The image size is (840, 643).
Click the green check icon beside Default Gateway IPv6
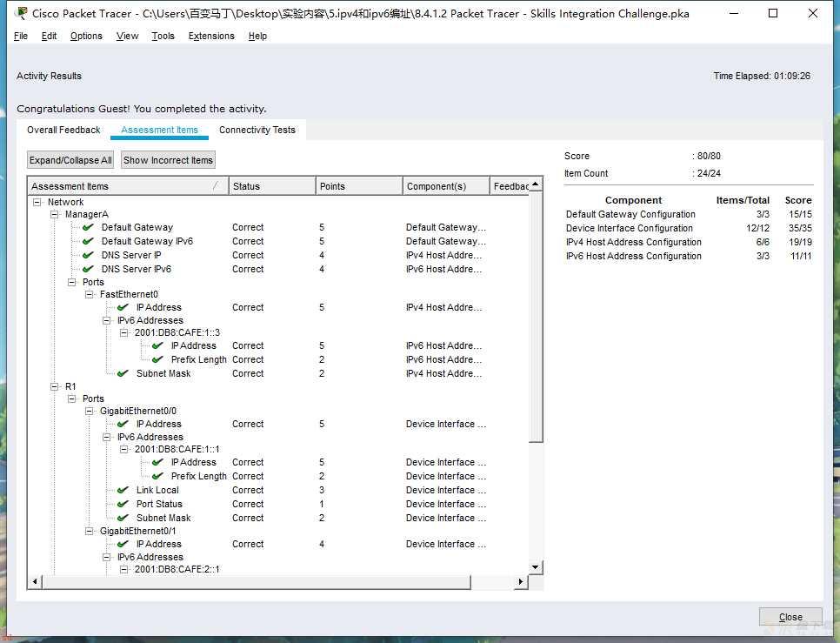tap(89, 241)
